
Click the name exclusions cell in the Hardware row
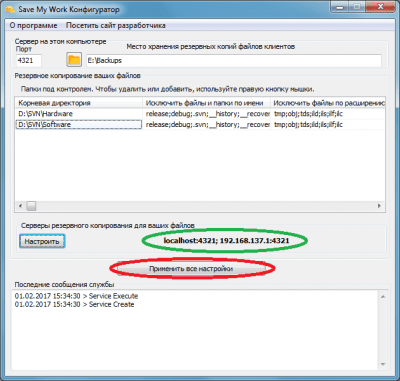click(x=206, y=114)
